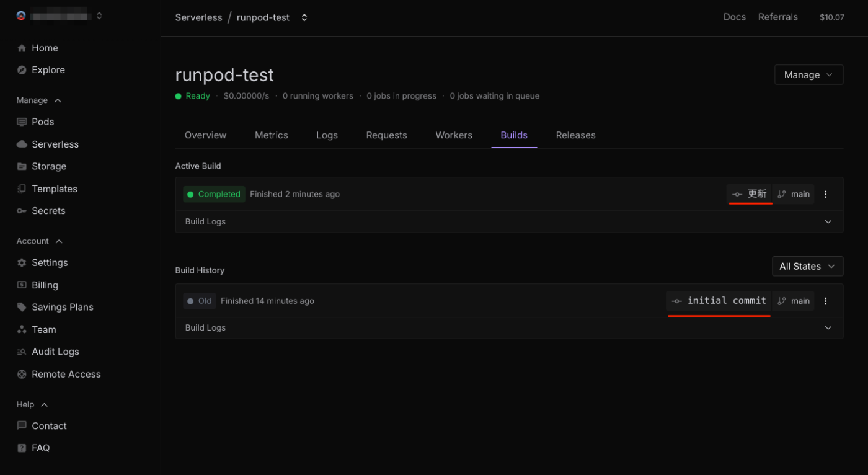Click the $10.07 balance
The height and width of the screenshot is (475, 868).
point(831,17)
